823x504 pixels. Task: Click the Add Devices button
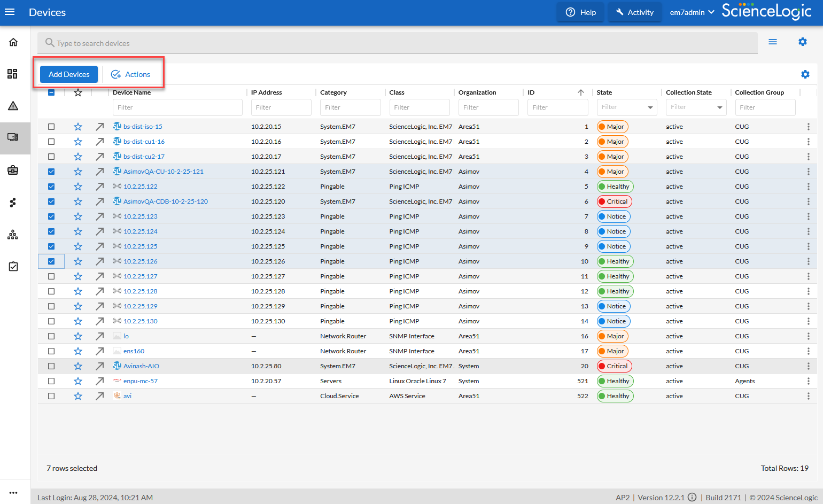click(69, 74)
